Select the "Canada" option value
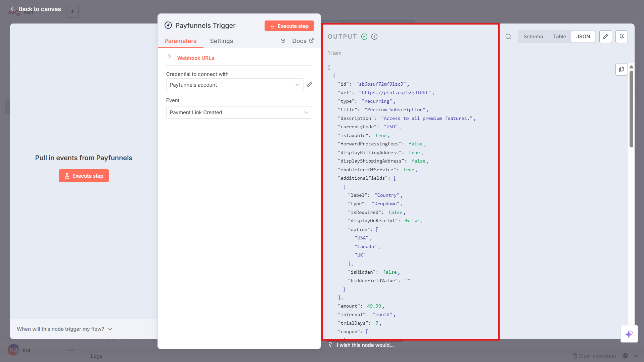Viewport: 644px width, 362px height. (x=366, y=246)
